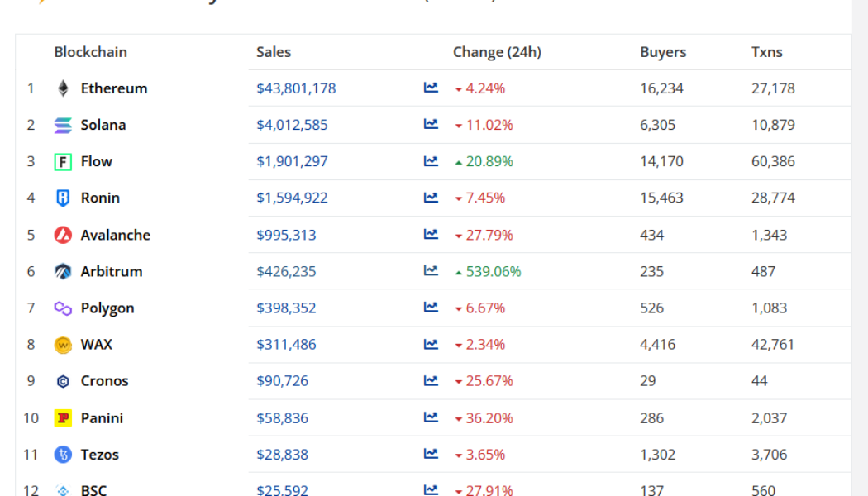The image size is (868, 496).
Task: Select the Tezos blockchain icon
Action: [63, 454]
